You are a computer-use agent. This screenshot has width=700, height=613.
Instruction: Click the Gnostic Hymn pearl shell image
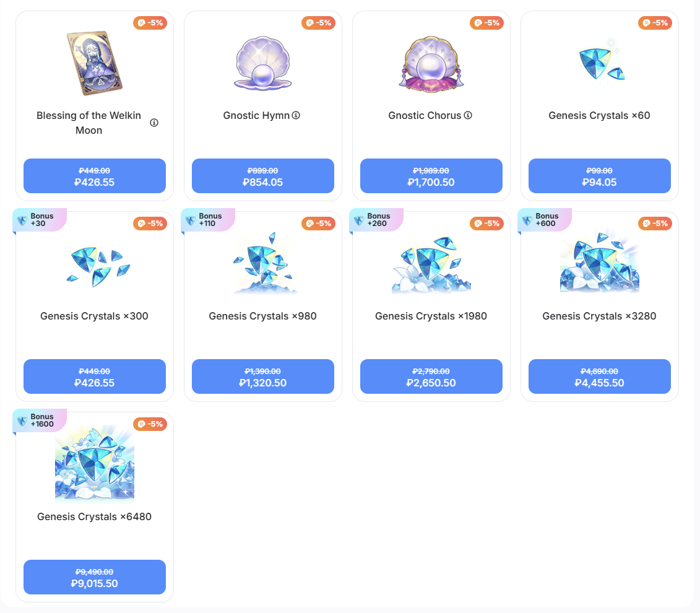coord(263,63)
